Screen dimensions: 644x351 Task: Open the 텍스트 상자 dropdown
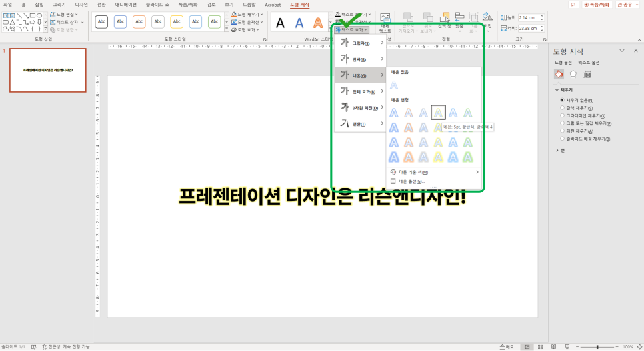[67, 22]
